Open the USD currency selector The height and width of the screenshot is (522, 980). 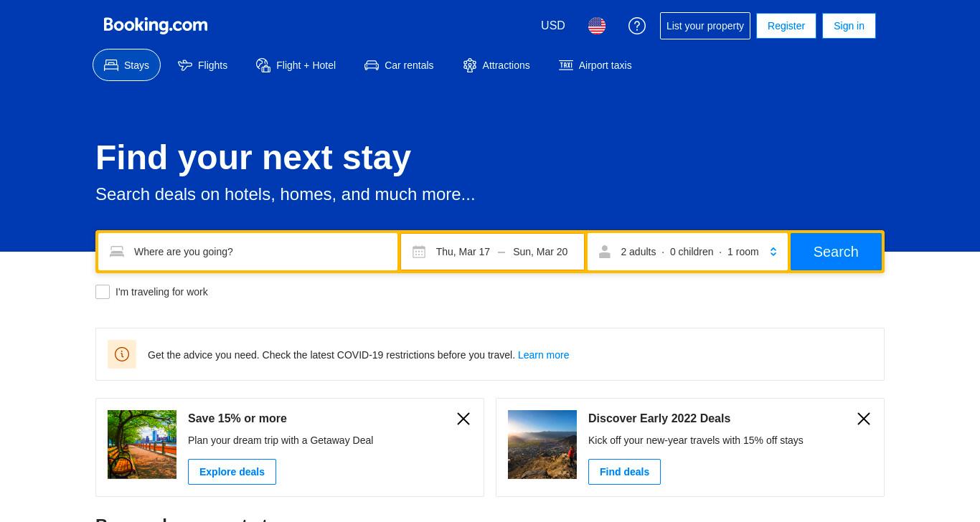[x=553, y=26]
